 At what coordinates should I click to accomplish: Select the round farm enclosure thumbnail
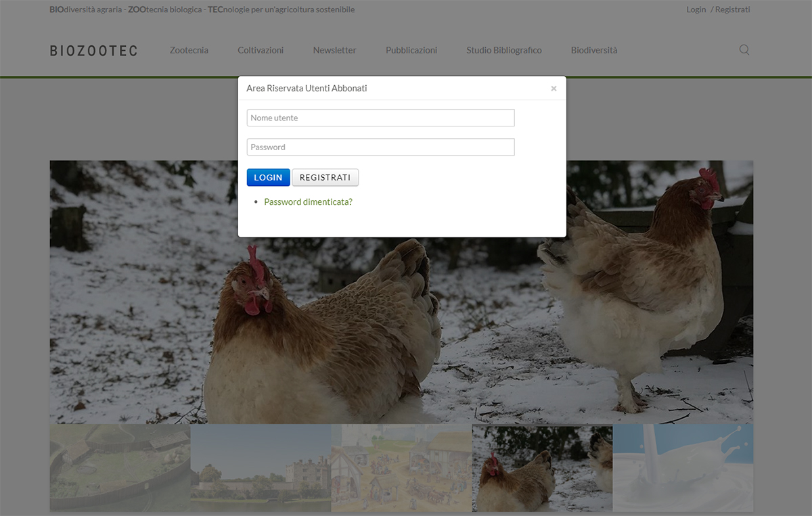click(x=120, y=468)
